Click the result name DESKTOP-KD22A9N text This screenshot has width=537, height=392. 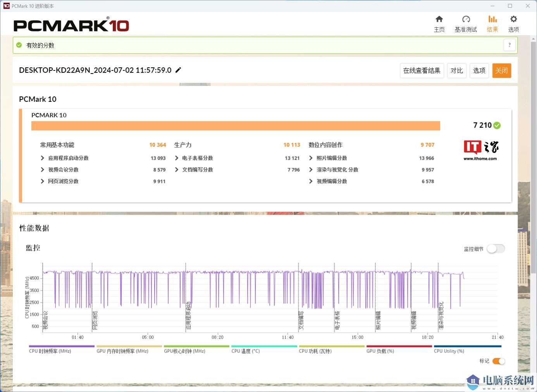[x=95, y=70]
